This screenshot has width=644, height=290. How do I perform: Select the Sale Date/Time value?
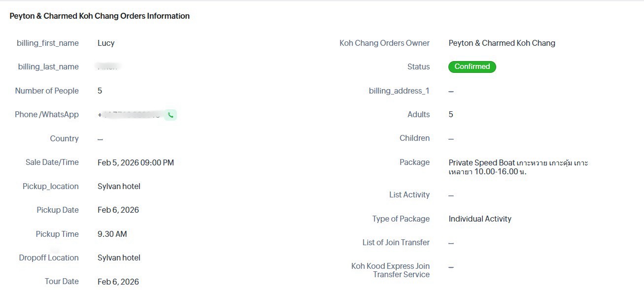coord(136,162)
